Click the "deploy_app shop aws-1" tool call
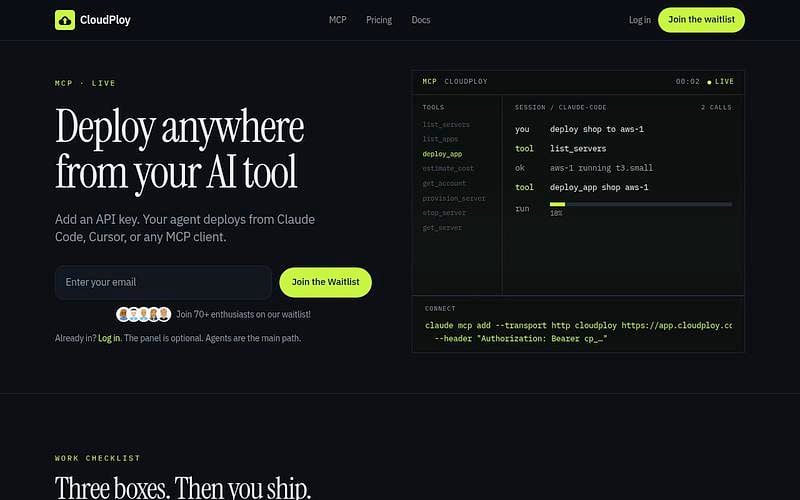Image resolution: width=800 pixels, height=500 pixels. click(x=599, y=187)
